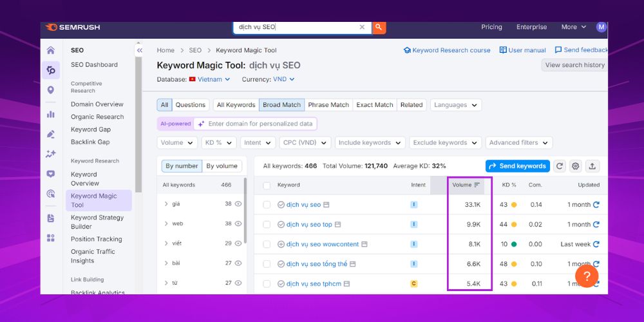This screenshot has width=644, height=322.
Task: Check the box for dịch vụ seo wowcontent
Action: pos(267,244)
